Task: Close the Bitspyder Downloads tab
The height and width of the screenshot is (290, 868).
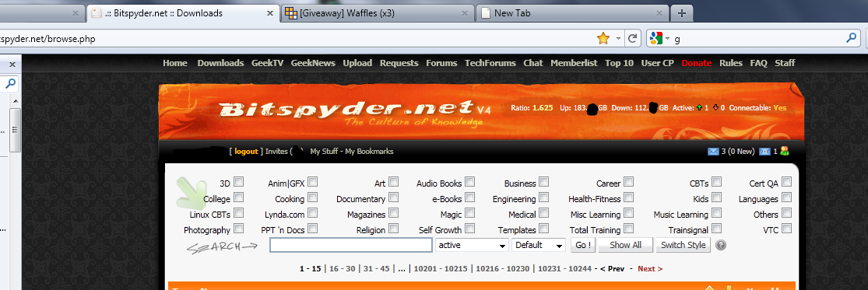Action: (x=269, y=13)
